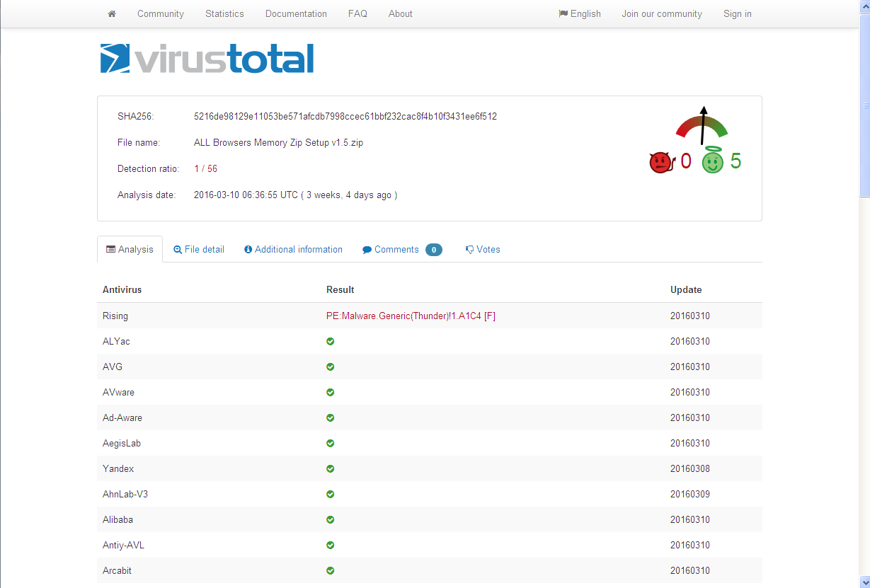Switch to the Comments tab
This screenshot has width=870, height=588.
(x=402, y=249)
